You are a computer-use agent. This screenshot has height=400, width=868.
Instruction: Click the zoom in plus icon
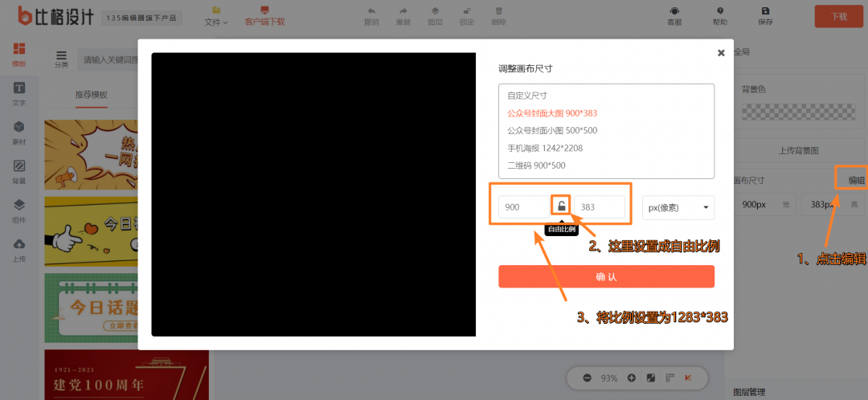(x=632, y=378)
